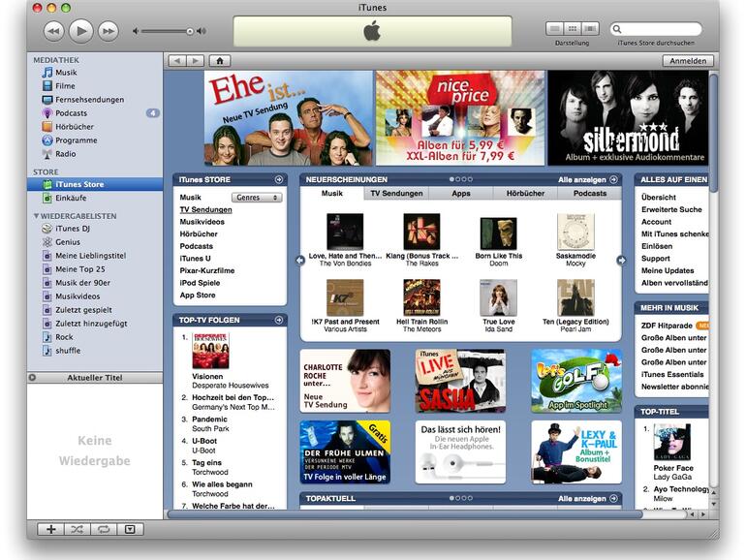This screenshot has width=746, height=560.
Task: Click Erweiterte Suche link
Action: 671,209
